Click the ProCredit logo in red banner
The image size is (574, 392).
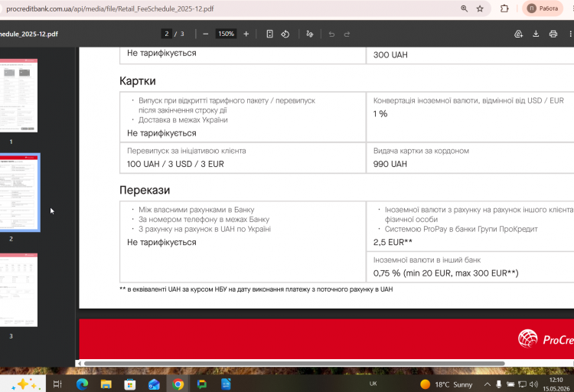click(546, 339)
